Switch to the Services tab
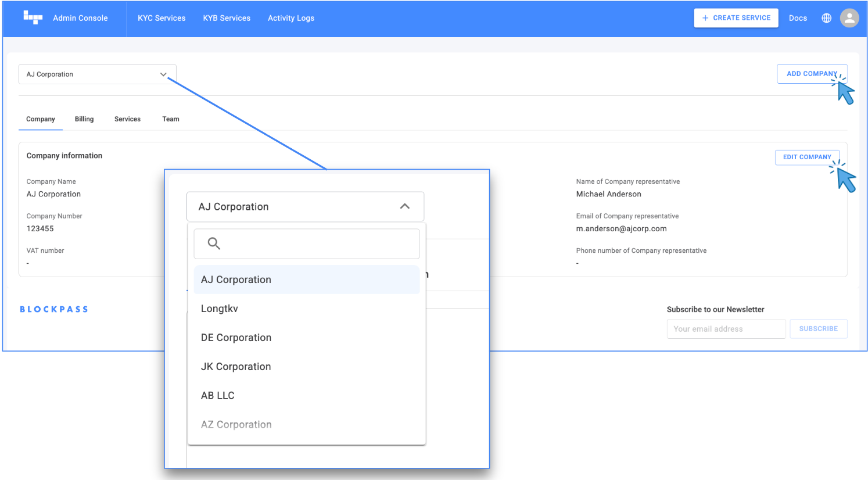 point(127,119)
